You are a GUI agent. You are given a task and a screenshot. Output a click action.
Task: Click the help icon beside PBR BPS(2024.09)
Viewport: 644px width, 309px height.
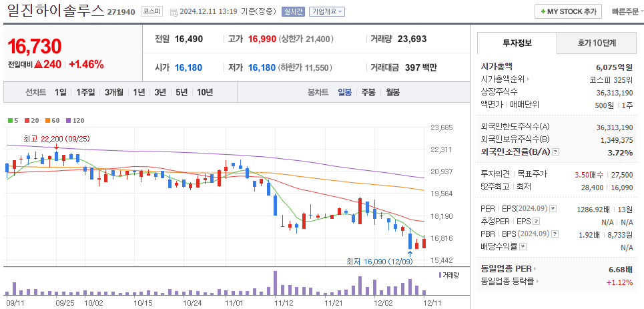pos(555,234)
